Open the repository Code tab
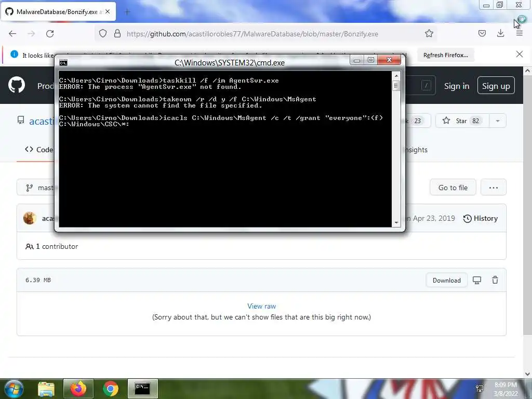 [x=38, y=150]
